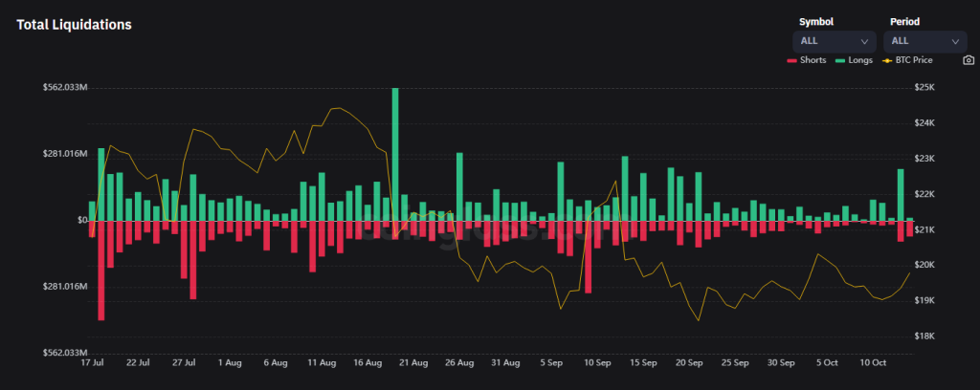Toggle the BTC Price legend series

907,60
